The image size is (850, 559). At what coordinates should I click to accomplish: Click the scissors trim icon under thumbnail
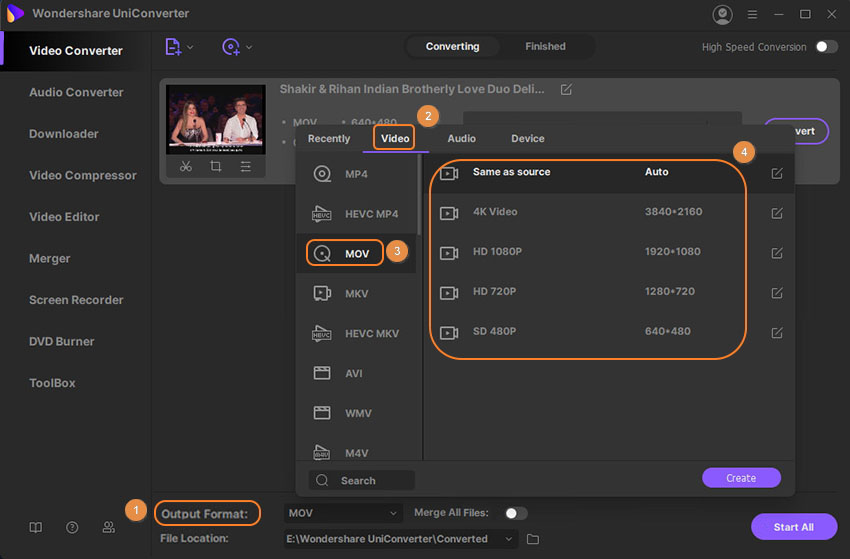pyautogui.click(x=186, y=167)
